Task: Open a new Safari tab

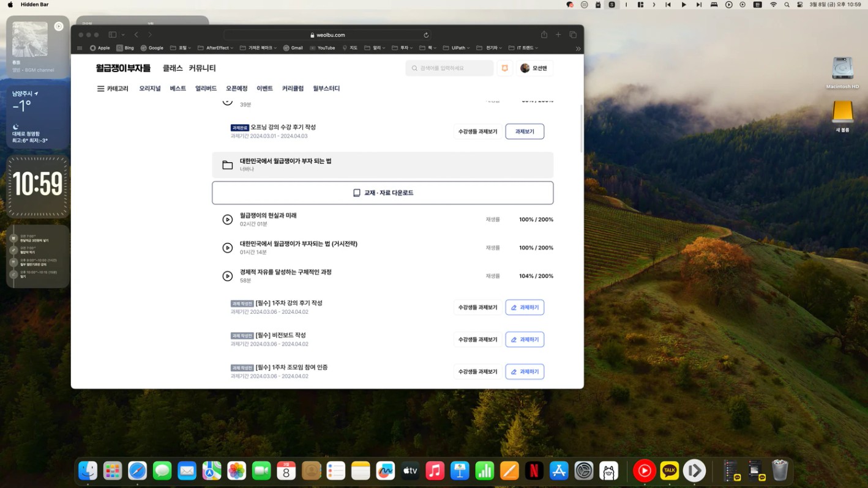Action: coord(558,35)
